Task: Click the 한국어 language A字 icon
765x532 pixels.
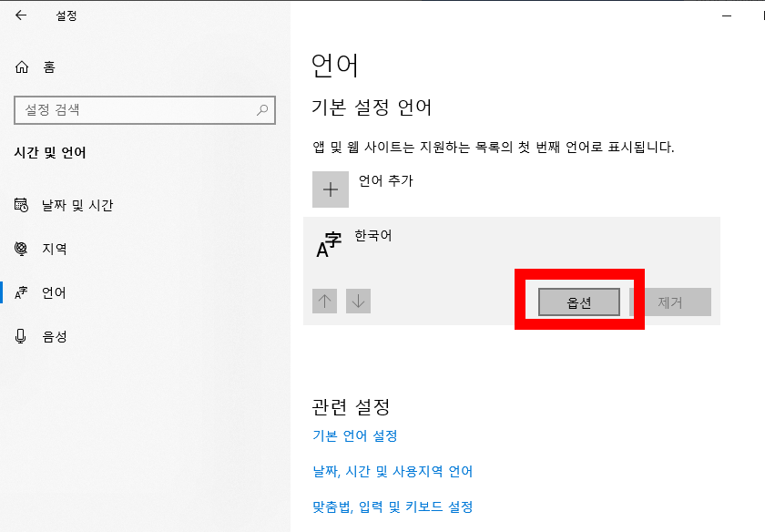Action: (328, 243)
